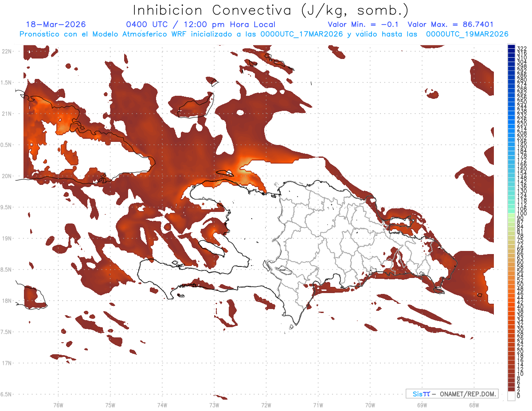Click the "19N" latitude label
The height and width of the screenshot is (411, 532).
[x=6, y=238]
